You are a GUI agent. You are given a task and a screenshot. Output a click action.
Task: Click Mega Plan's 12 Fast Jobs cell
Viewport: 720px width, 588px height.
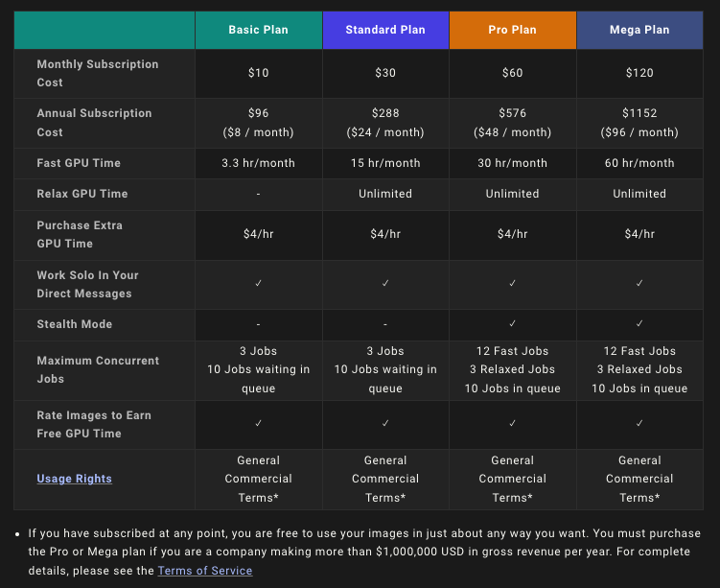coord(639,370)
